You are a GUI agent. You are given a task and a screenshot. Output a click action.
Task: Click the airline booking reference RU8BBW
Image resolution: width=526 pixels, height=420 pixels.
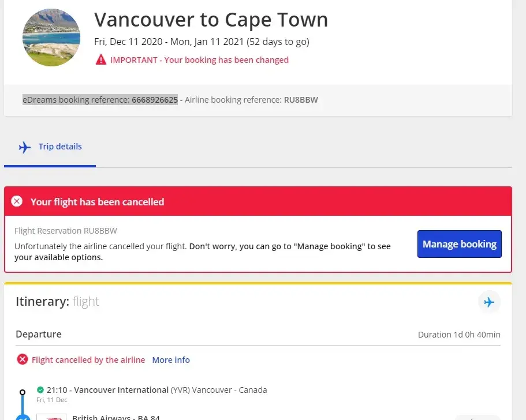tap(301, 100)
